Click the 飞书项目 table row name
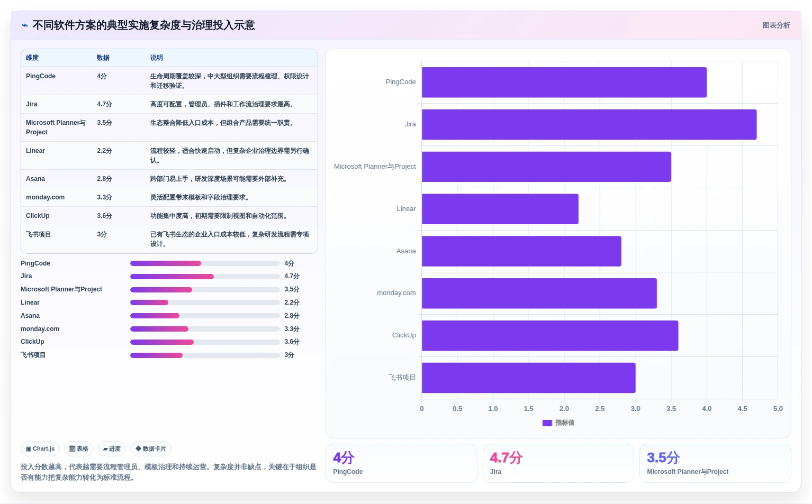812x504 pixels. click(x=39, y=234)
